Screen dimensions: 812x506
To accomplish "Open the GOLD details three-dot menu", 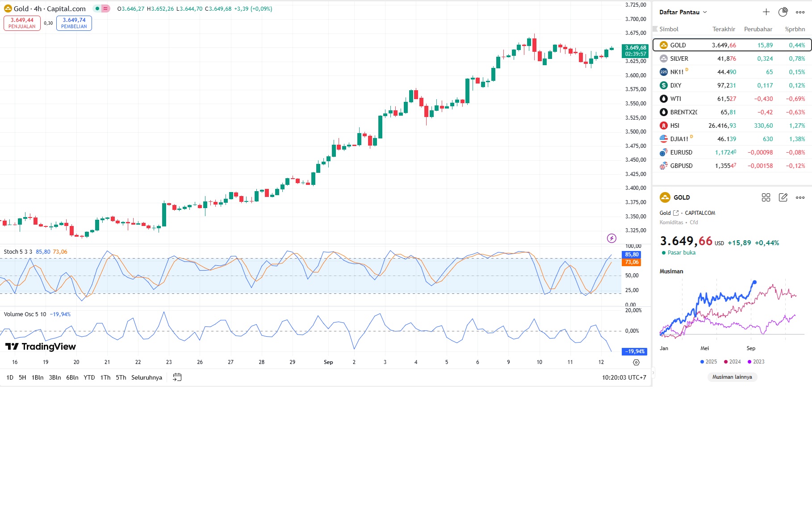I will coord(800,197).
